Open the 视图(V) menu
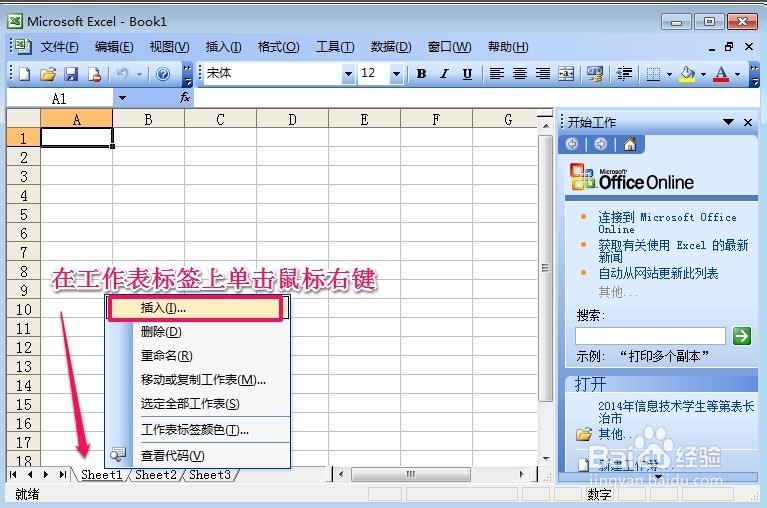 (169, 47)
